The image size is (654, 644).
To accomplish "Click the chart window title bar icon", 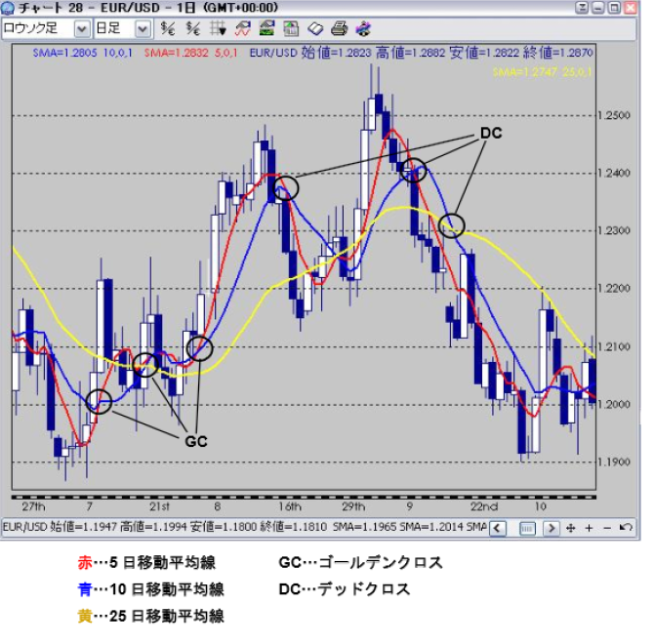I will (x=10, y=8).
